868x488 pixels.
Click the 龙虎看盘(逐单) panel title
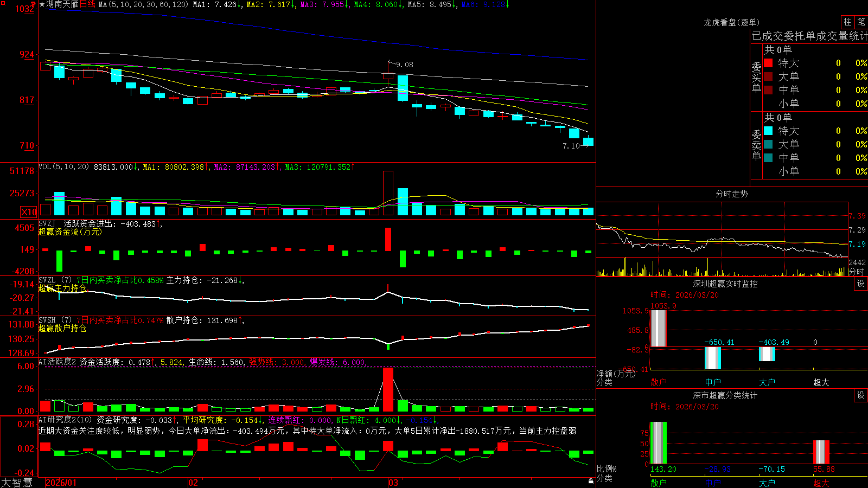(731, 22)
